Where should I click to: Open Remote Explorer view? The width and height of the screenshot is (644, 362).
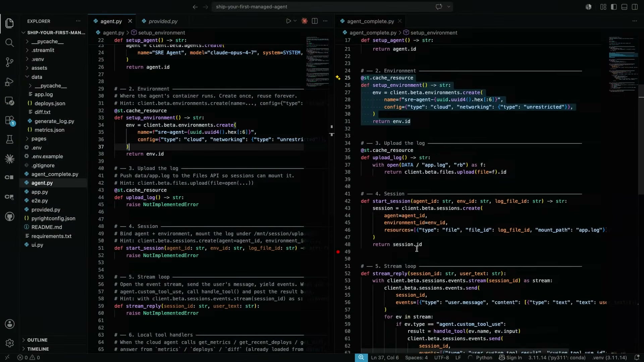click(x=10, y=101)
